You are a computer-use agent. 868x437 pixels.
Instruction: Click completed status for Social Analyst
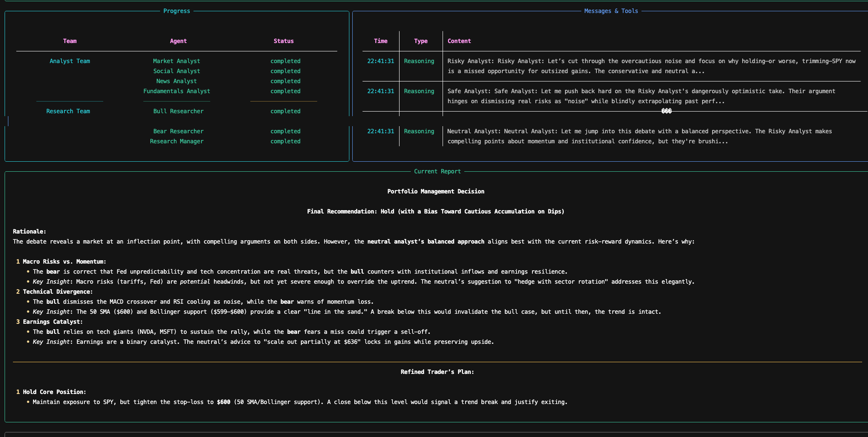click(x=285, y=71)
